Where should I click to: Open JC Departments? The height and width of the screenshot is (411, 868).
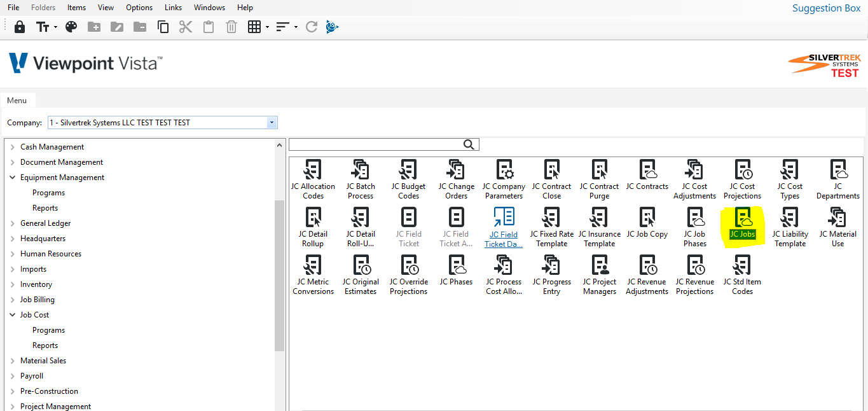pyautogui.click(x=837, y=179)
